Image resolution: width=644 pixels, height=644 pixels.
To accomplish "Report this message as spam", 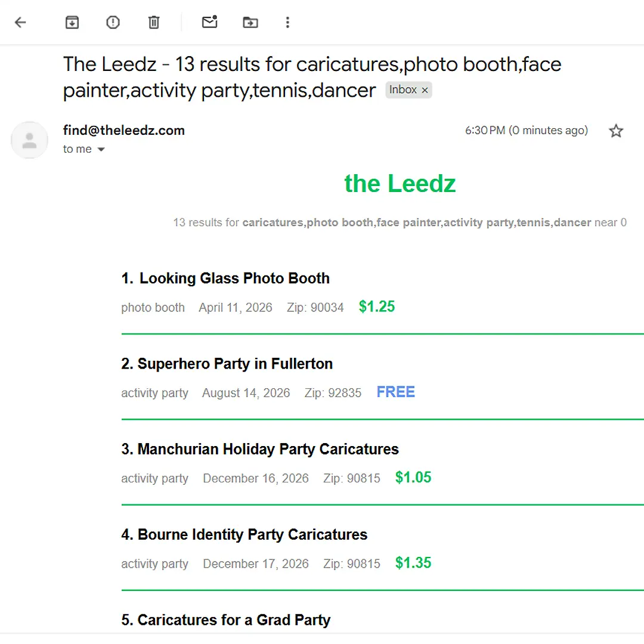I will (x=113, y=23).
